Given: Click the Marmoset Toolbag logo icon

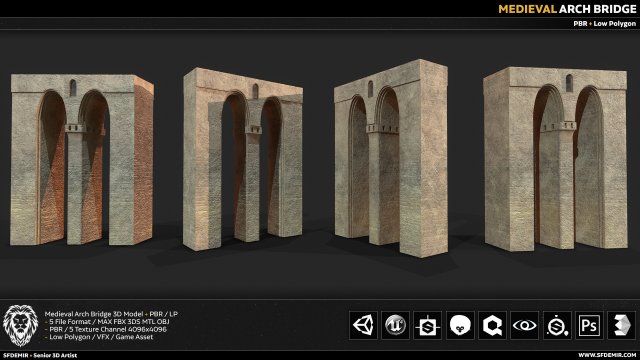Looking at the screenshot, I should (x=460, y=325).
